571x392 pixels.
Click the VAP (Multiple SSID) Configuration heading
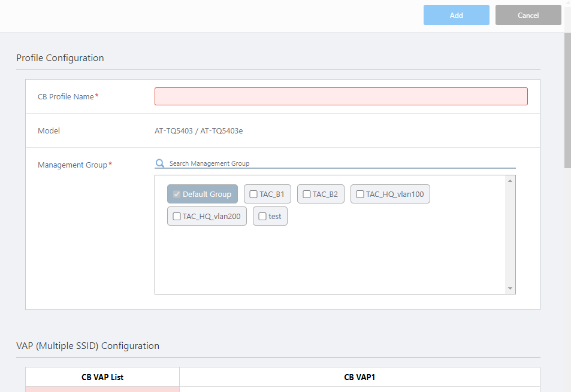87,346
